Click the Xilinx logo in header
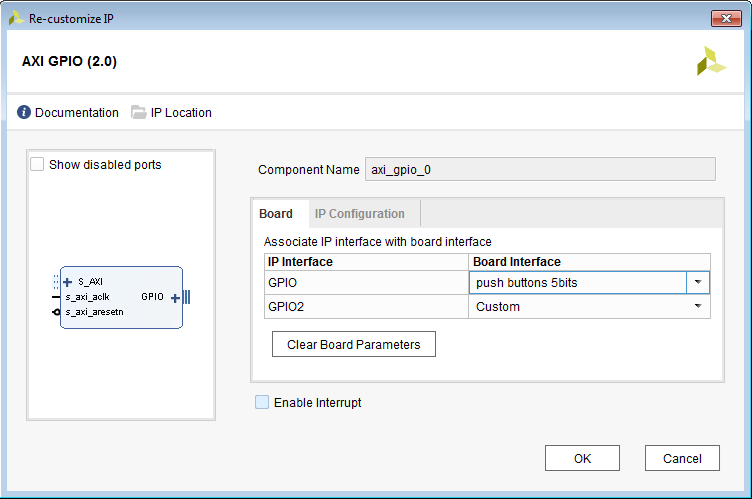This screenshot has height=499, width=752. (x=711, y=62)
